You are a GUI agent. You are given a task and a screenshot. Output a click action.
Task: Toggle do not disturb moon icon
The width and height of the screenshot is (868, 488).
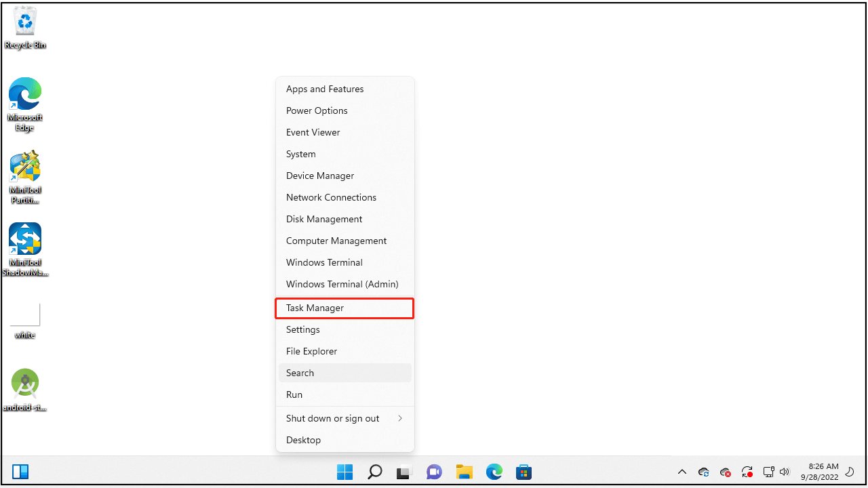(850, 472)
